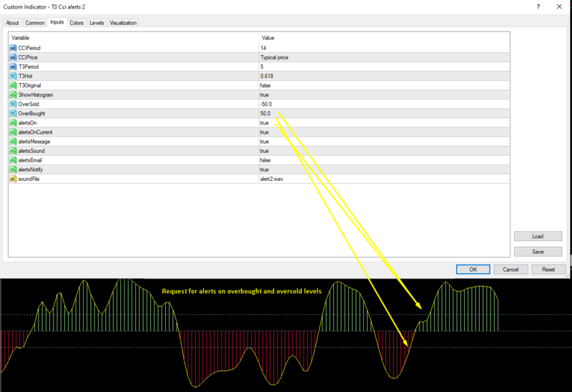
Task: Click the T3Period variable type icon
Action: coord(13,67)
